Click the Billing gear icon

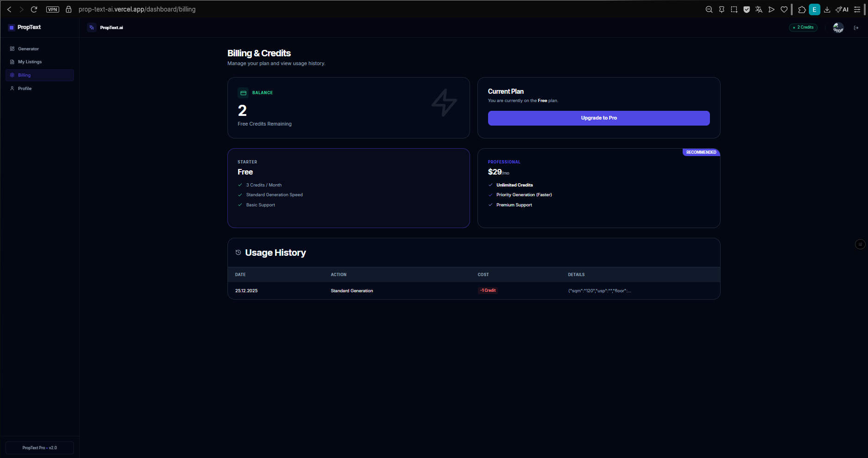tap(12, 75)
